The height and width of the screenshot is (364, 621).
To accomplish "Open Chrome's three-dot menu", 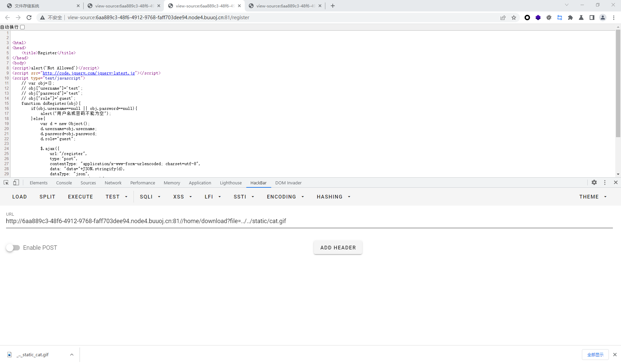I will pyautogui.click(x=614, y=18).
